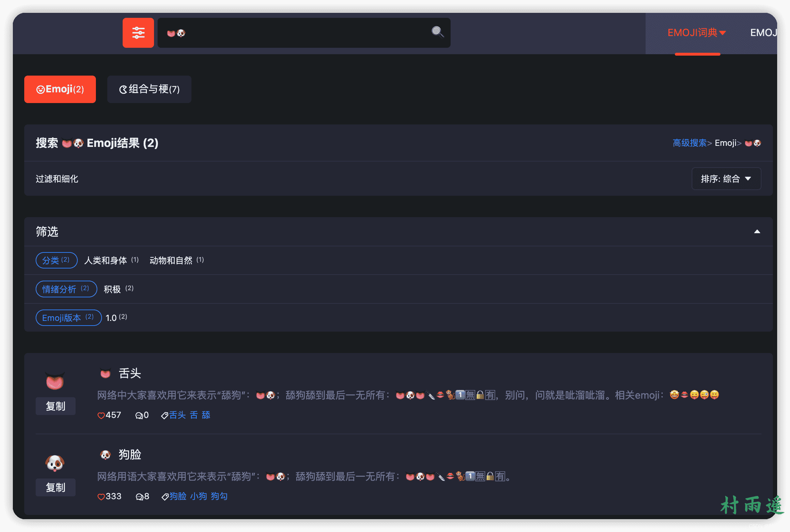The height and width of the screenshot is (532, 790).
Task: Click the comment icon showing 8 comments
Action: (x=139, y=497)
